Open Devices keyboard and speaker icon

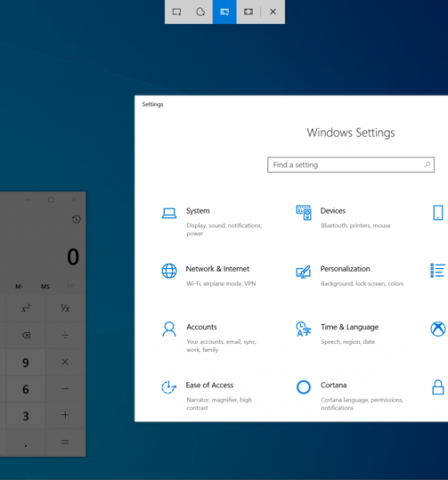(303, 213)
